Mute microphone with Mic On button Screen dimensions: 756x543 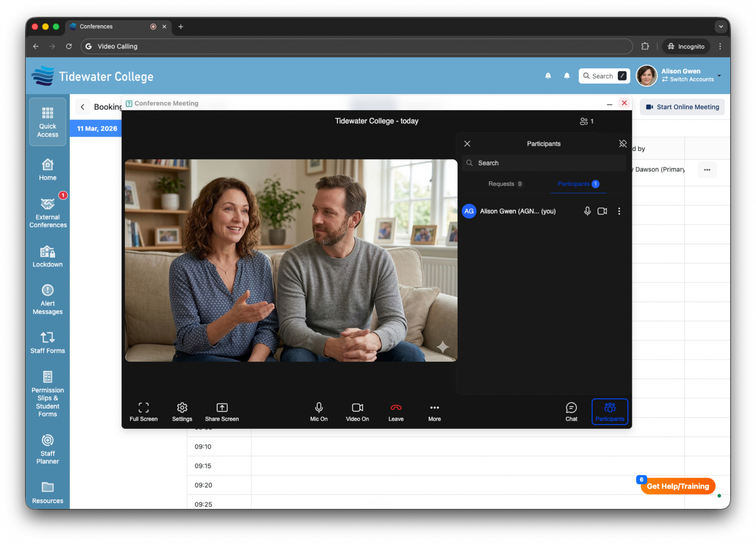click(x=319, y=411)
